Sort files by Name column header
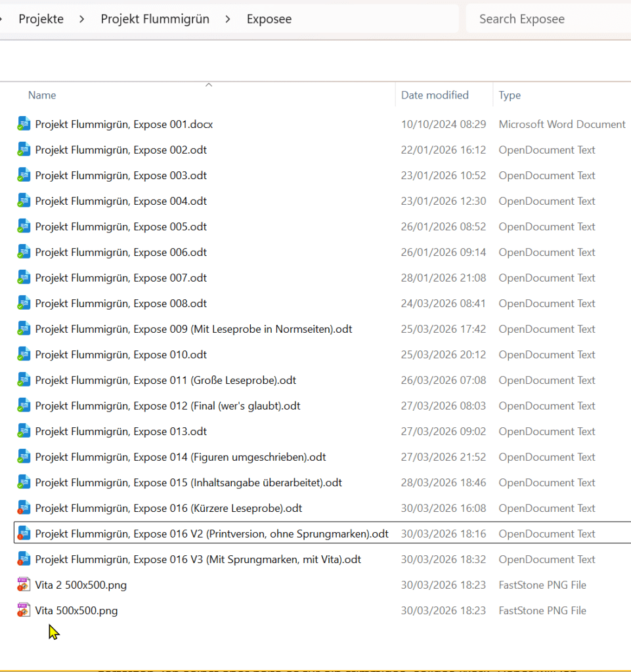This screenshot has width=631, height=672. [x=42, y=95]
